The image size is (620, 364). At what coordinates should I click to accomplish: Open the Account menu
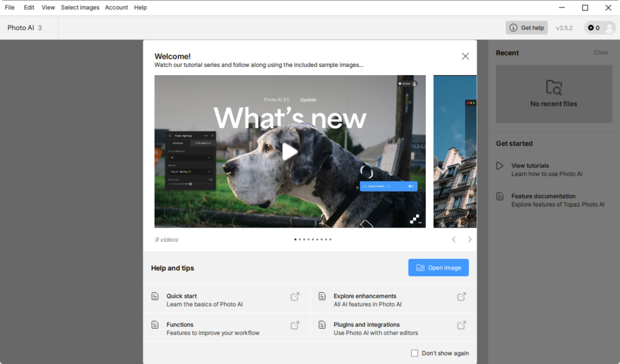click(x=117, y=7)
